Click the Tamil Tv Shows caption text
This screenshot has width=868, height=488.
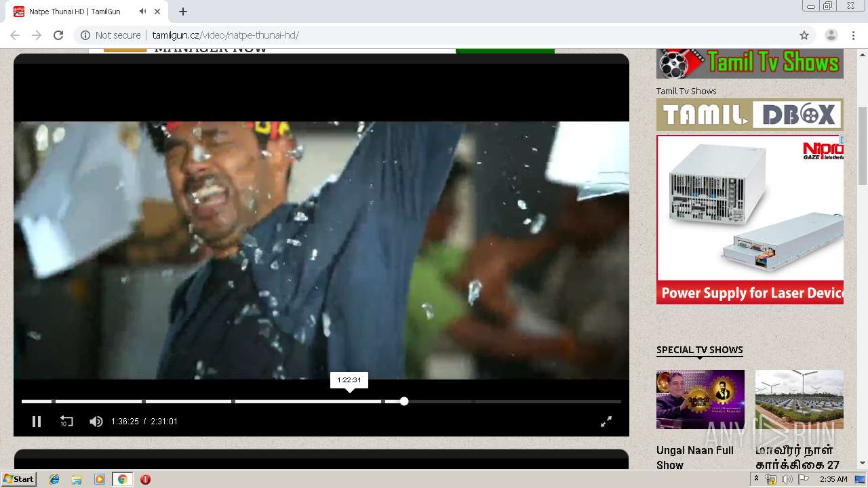pyautogui.click(x=686, y=91)
